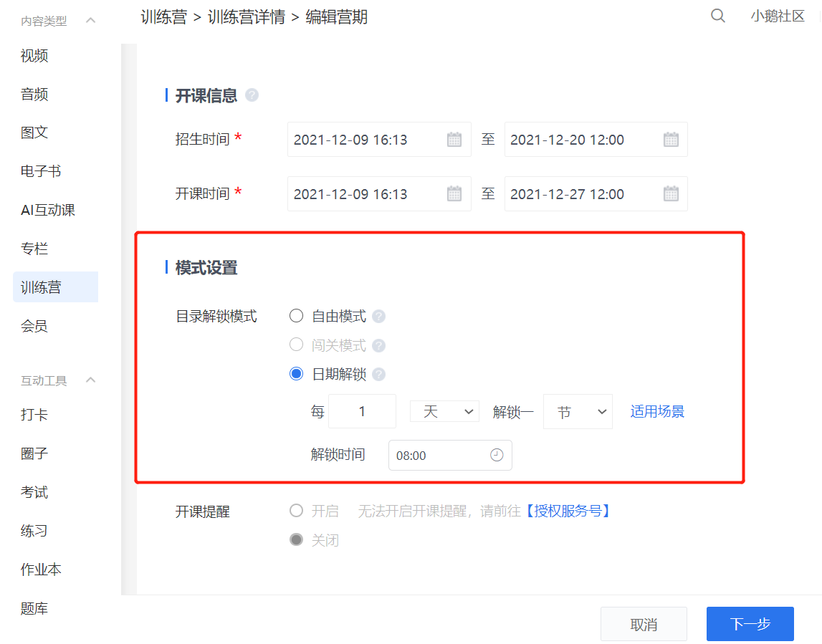Click help icon next to 闯关模式

[378, 346]
